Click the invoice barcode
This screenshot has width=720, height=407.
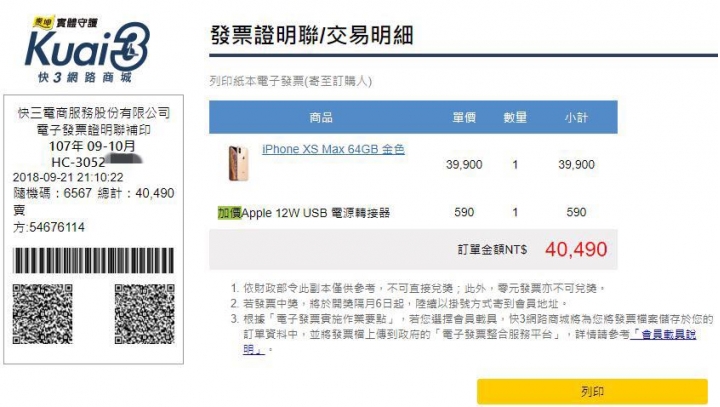[x=94, y=260]
